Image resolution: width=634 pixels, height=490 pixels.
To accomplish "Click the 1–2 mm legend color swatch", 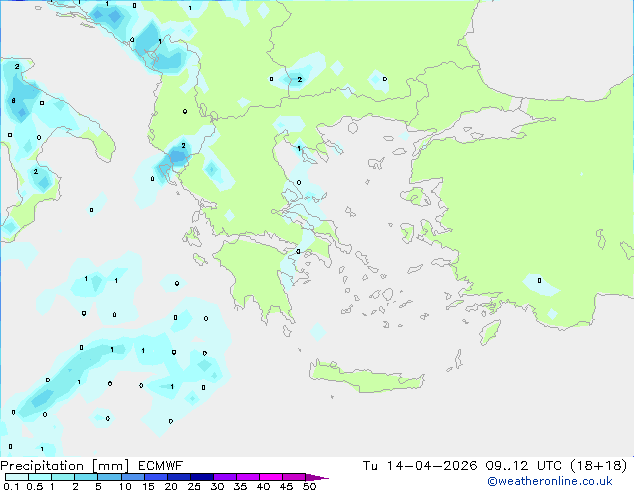I will (63, 477).
